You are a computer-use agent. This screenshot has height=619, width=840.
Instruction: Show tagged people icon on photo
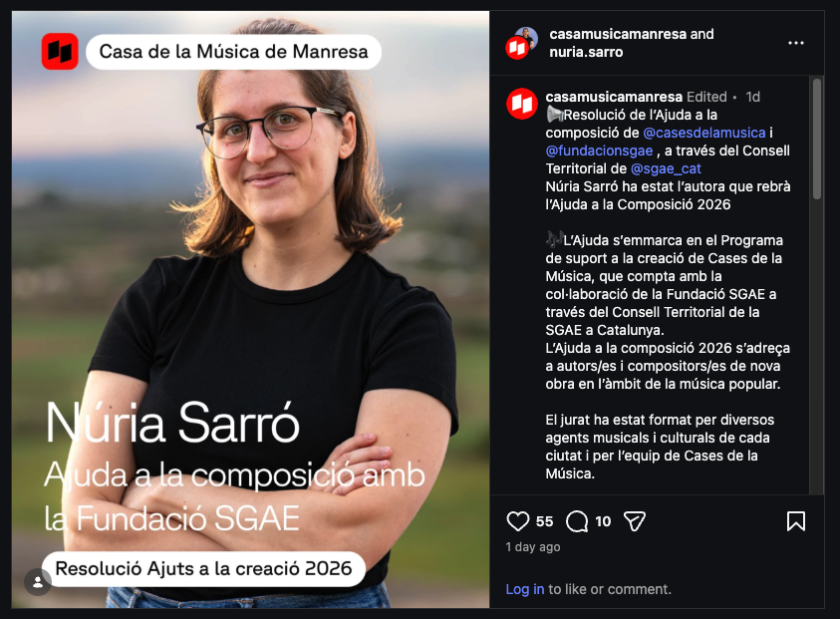tap(38, 582)
